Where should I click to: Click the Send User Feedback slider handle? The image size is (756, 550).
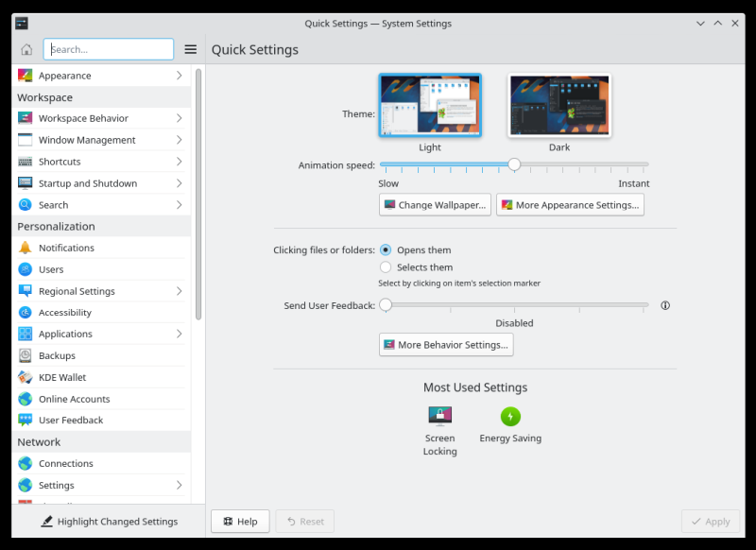pos(386,304)
